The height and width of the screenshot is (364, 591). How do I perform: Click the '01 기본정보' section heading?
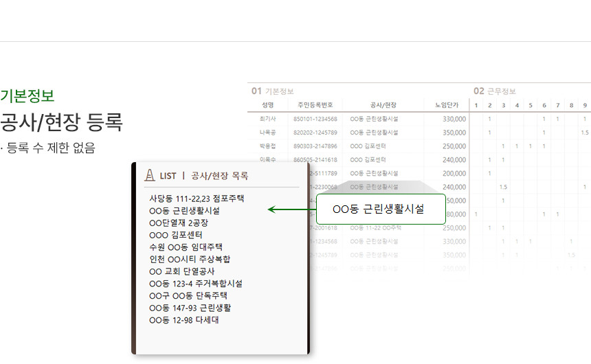pyautogui.click(x=272, y=91)
